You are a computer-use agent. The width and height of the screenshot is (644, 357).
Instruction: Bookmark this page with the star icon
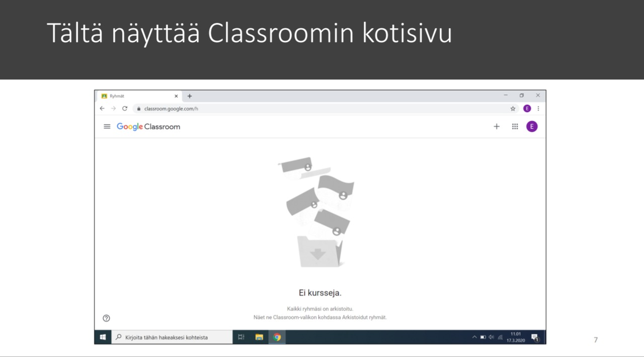point(513,108)
